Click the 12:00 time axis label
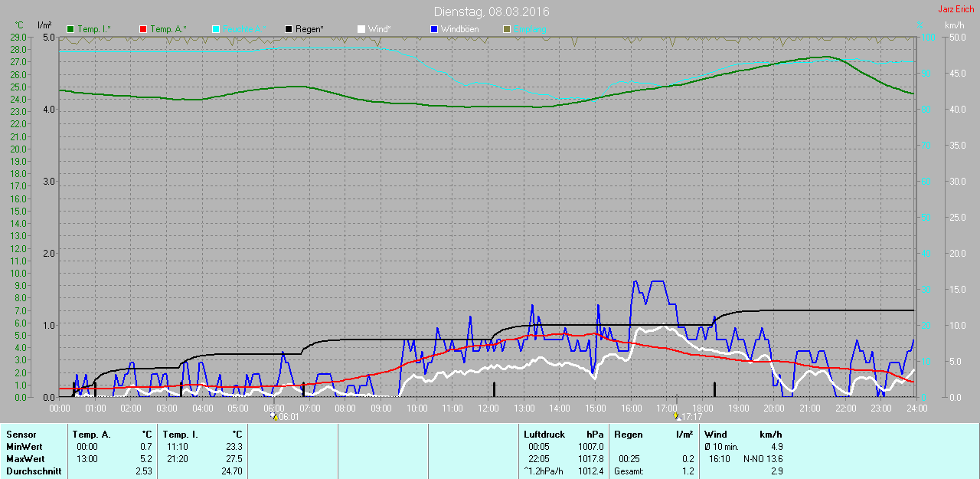The height and width of the screenshot is (479, 980). 488,408
